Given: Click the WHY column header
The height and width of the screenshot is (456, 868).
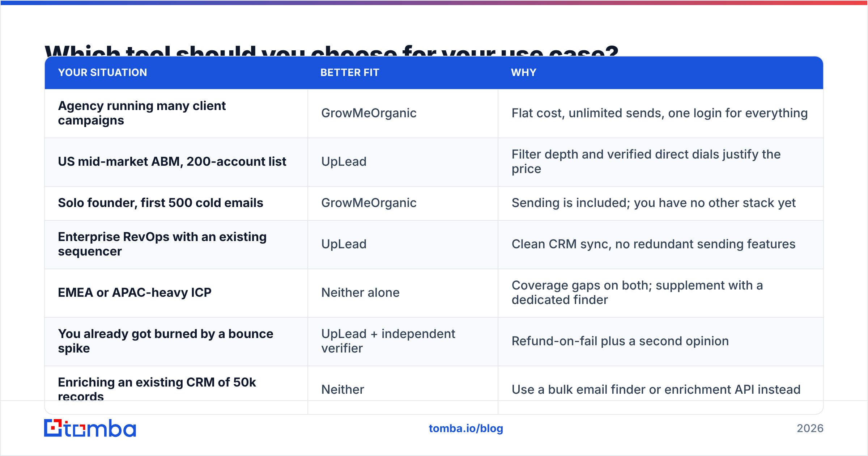Looking at the screenshot, I should click(x=524, y=73).
